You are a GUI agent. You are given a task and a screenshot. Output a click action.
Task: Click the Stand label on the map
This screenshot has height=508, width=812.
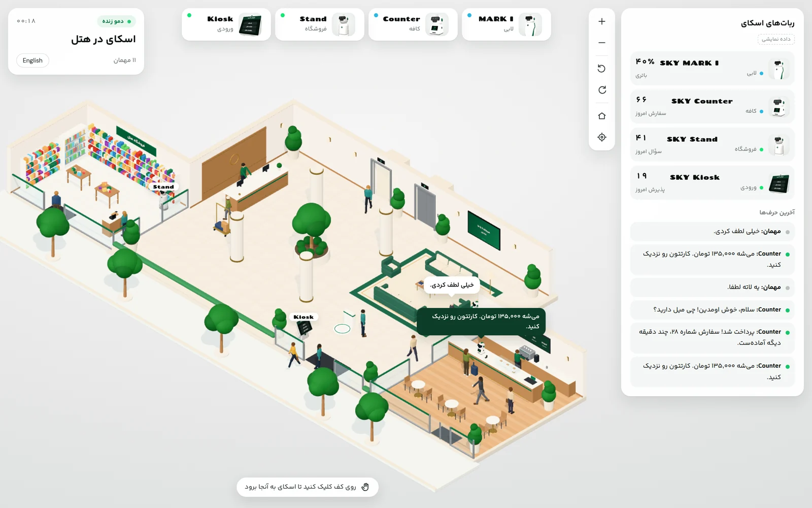[163, 187]
